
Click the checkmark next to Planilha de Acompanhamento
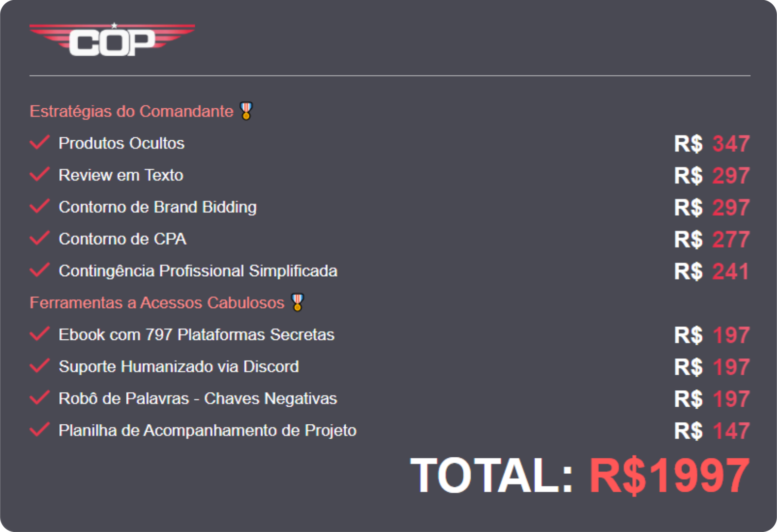tap(39, 430)
